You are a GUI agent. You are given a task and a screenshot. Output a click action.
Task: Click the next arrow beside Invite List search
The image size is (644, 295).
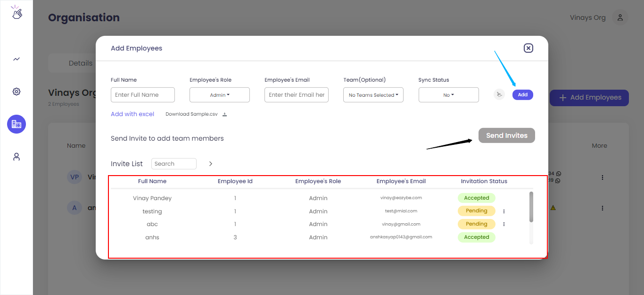(211, 164)
